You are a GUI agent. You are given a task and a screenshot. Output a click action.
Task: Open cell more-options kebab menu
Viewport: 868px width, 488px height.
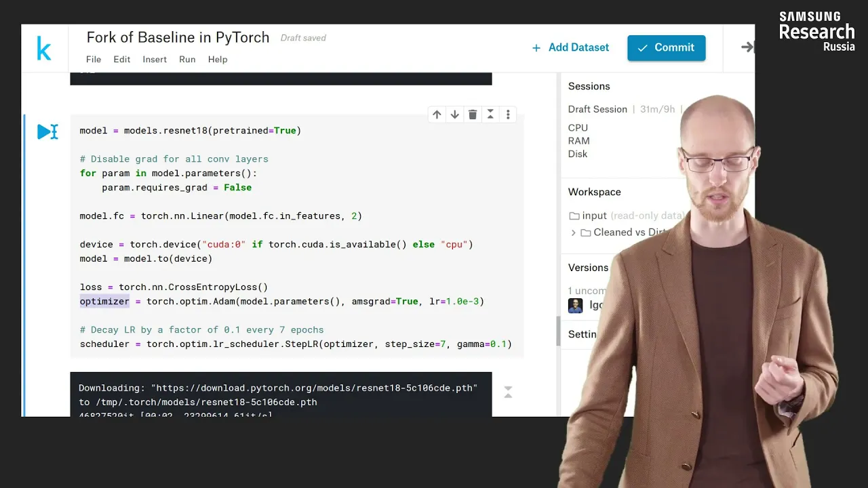click(508, 115)
